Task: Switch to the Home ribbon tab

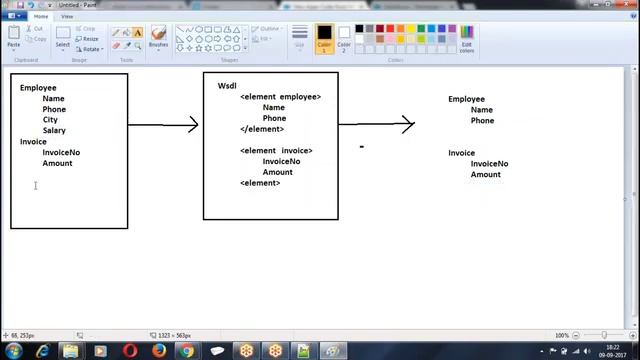Action: coord(41,16)
